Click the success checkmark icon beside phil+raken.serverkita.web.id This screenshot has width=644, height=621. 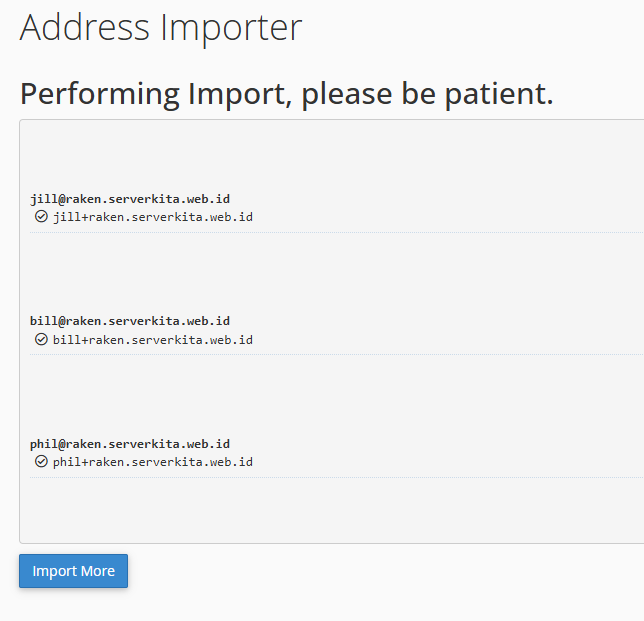click(x=41, y=462)
